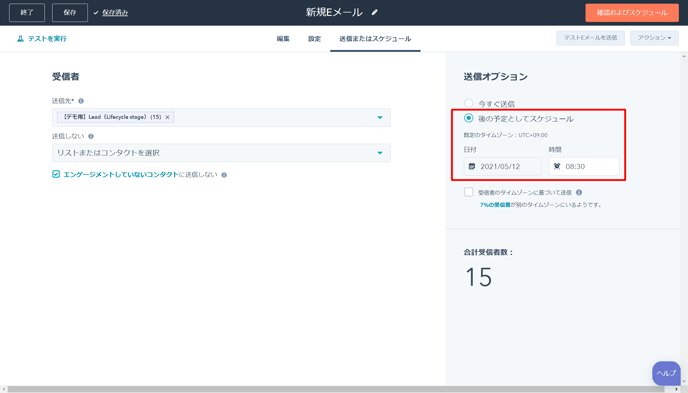The width and height of the screenshot is (688, 393).
Task: Toggle 受信者のタイムゾーンに基づいて送信 checkbox
Action: coord(469,192)
